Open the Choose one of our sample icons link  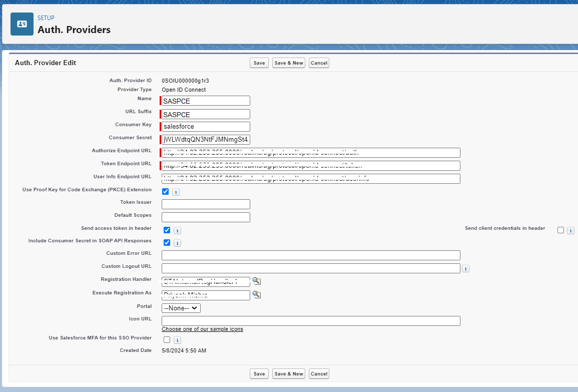[x=202, y=329]
